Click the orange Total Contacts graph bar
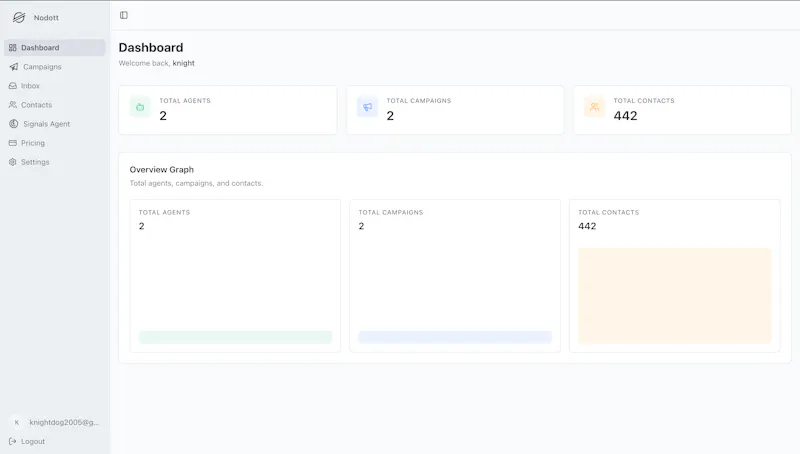The height and width of the screenshot is (454, 800). click(674, 296)
